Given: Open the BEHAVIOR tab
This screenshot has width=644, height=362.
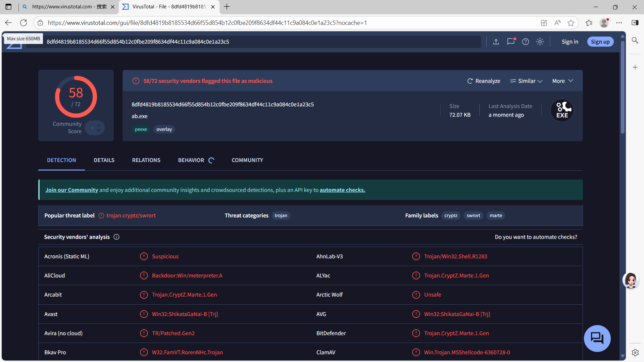Looking at the screenshot, I should [x=191, y=160].
